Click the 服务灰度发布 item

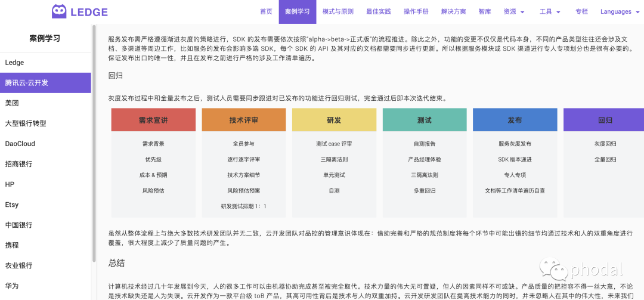[515, 144]
